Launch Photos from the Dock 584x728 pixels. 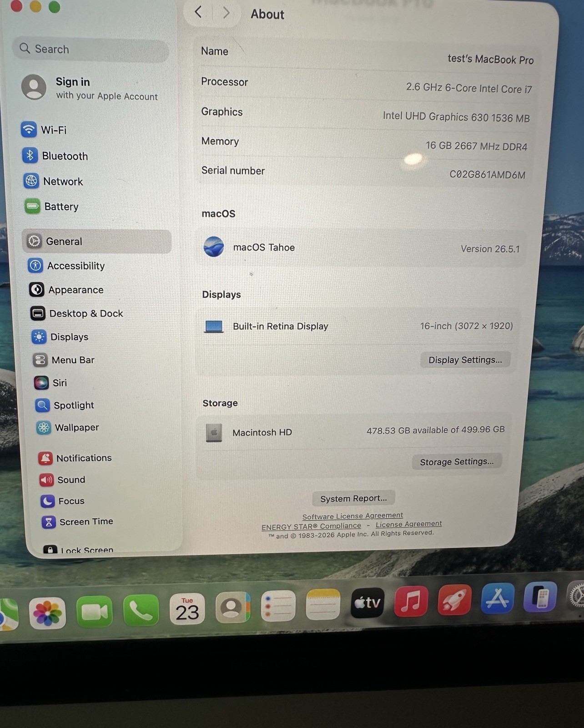(x=47, y=613)
